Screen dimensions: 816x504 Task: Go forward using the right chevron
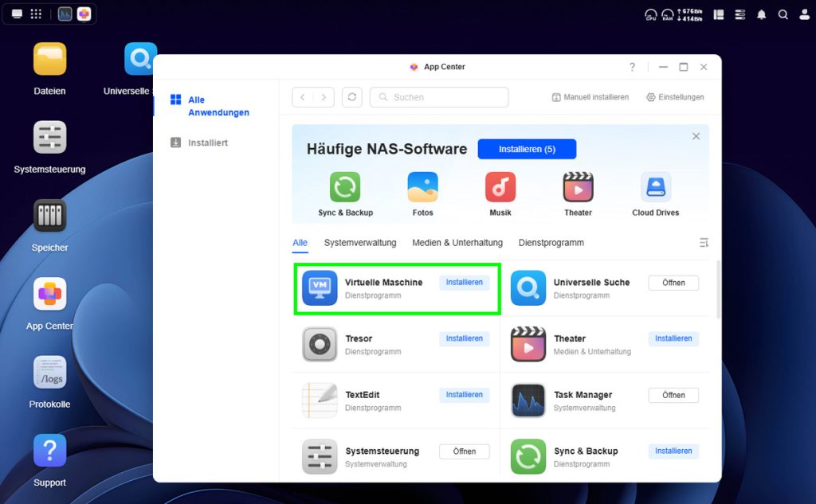(323, 97)
